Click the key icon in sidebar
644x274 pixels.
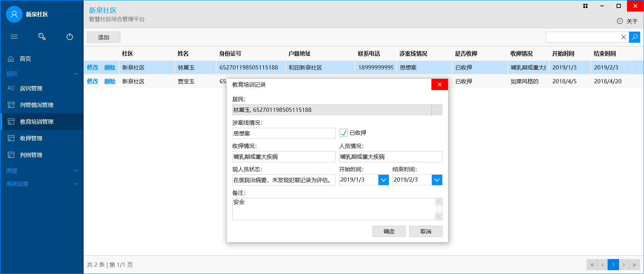42,36
